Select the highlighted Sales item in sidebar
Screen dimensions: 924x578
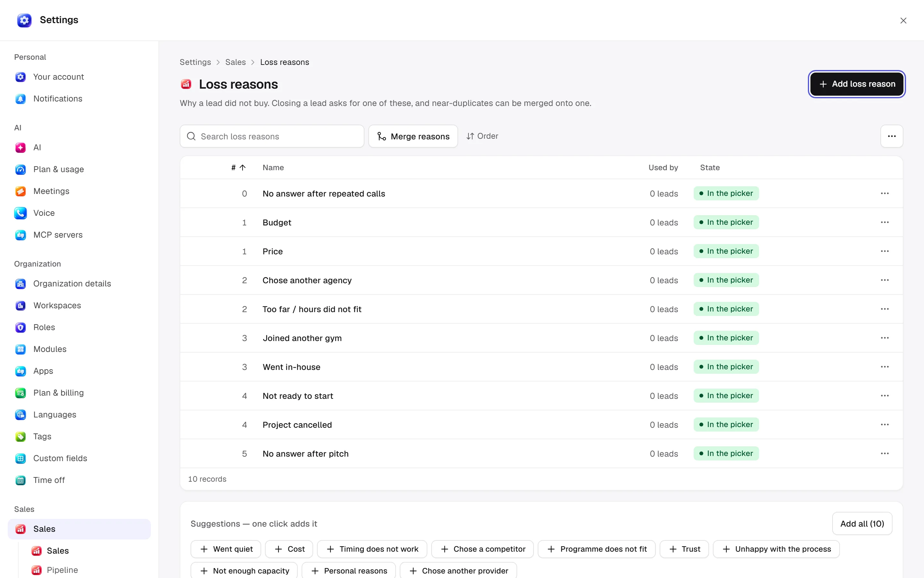click(79, 529)
